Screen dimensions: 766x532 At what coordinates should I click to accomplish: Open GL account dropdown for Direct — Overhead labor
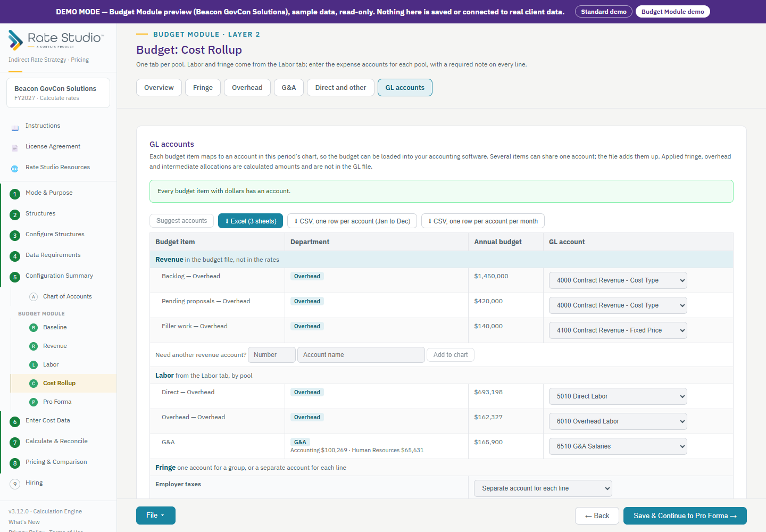(618, 396)
